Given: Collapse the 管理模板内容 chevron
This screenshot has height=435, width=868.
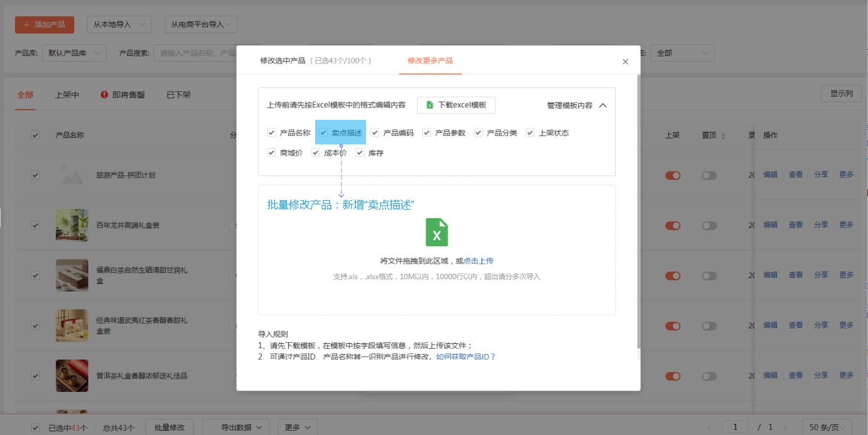Looking at the screenshot, I should (x=603, y=105).
